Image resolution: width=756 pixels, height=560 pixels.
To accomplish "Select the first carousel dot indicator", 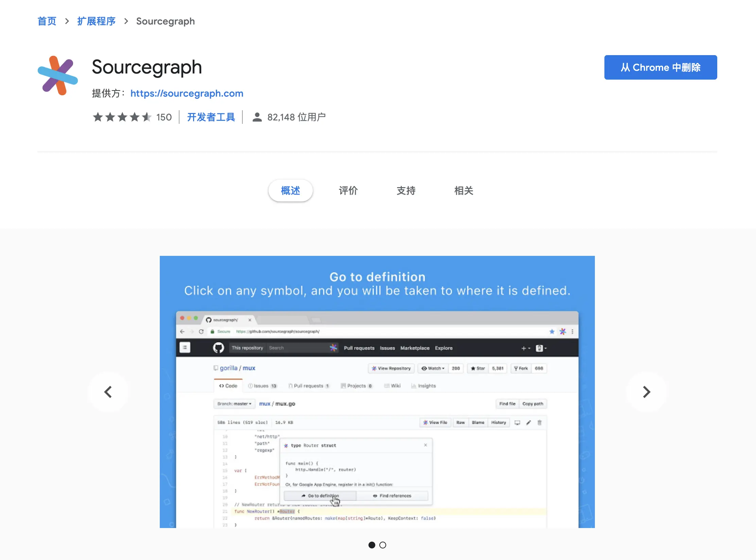I will pyautogui.click(x=372, y=545).
